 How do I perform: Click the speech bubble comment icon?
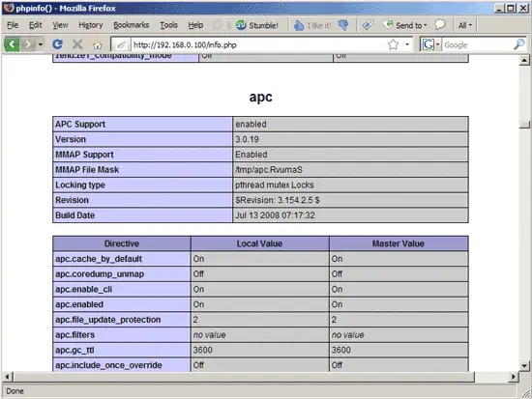440,25
